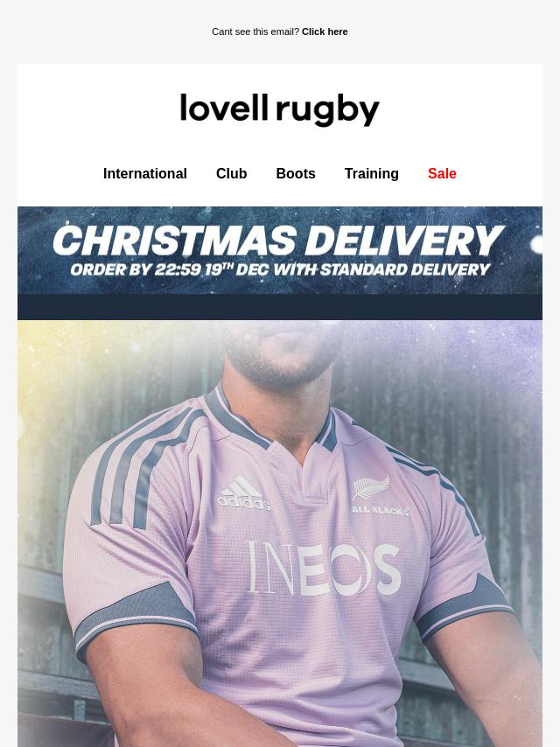The image size is (560, 747).
Task: Click the player's bearded chin
Action: click(281, 367)
